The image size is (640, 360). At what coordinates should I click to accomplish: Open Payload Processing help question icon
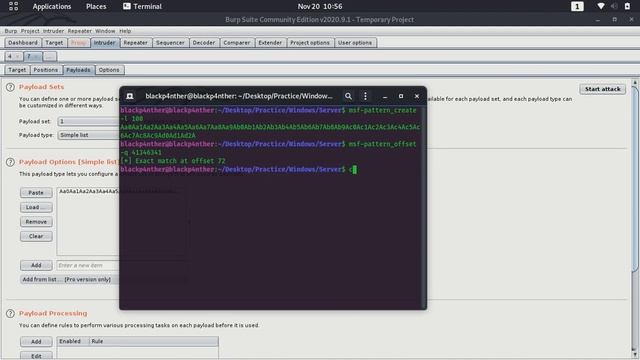(10, 313)
